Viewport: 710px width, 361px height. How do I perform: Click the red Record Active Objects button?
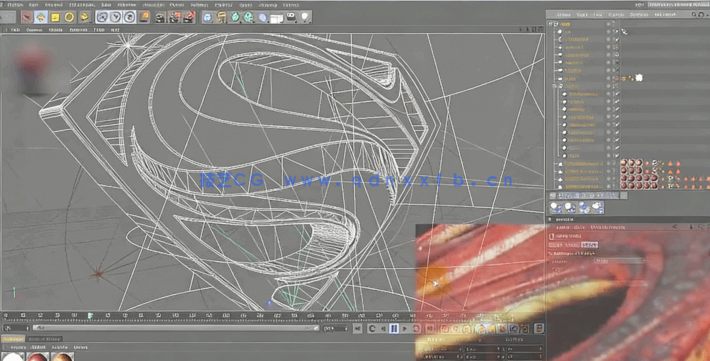point(445,329)
